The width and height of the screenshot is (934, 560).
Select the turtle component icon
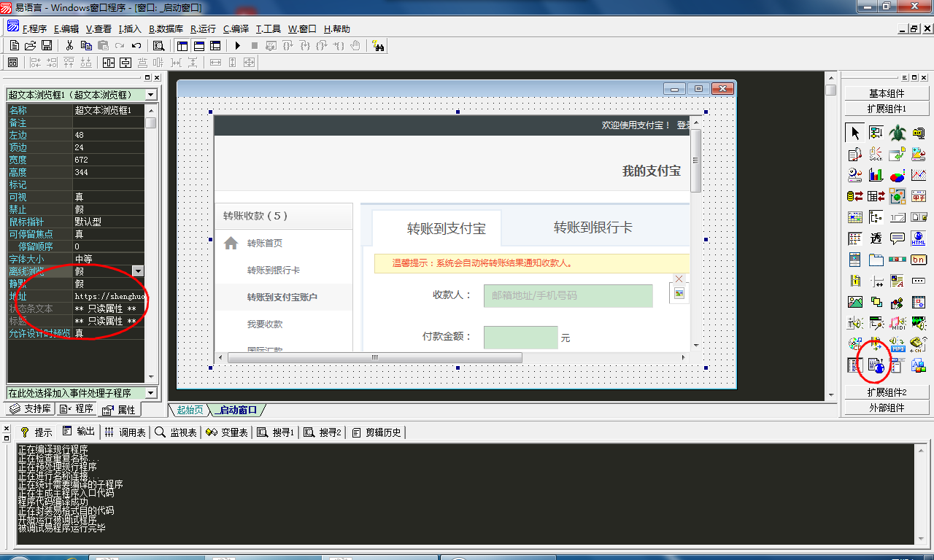click(897, 133)
